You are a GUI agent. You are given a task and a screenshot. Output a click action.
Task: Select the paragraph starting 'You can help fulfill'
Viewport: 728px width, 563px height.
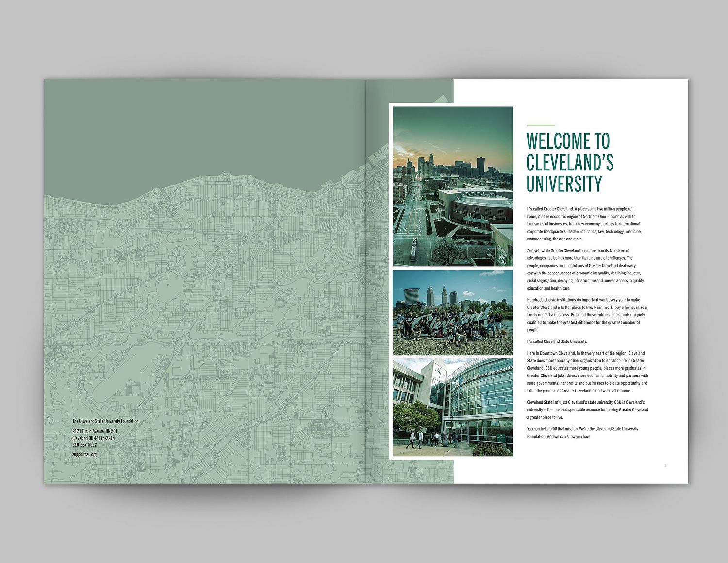pyautogui.click(x=582, y=432)
